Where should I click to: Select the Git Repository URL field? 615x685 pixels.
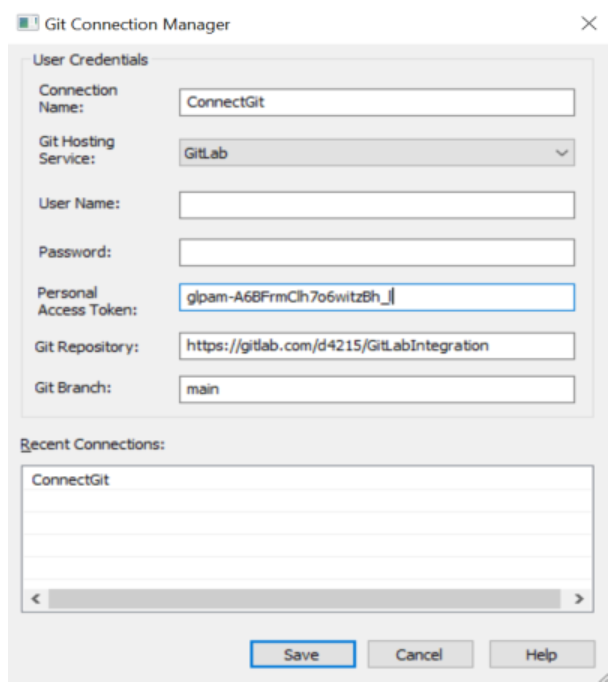(x=377, y=345)
